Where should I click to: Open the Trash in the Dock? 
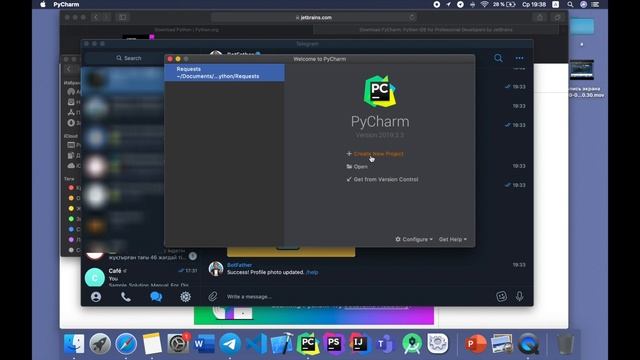(x=565, y=344)
